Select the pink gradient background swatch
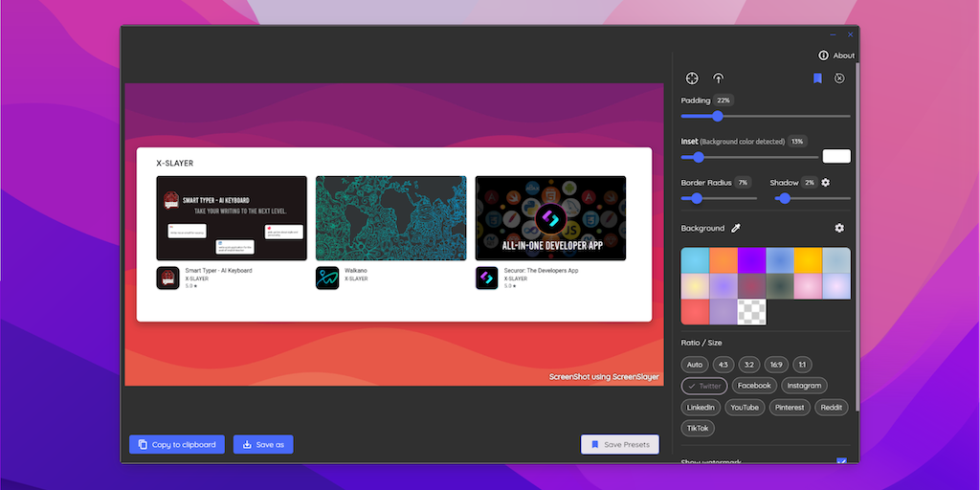The image size is (980, 490). pyautogui.click(x=808, y=286)
